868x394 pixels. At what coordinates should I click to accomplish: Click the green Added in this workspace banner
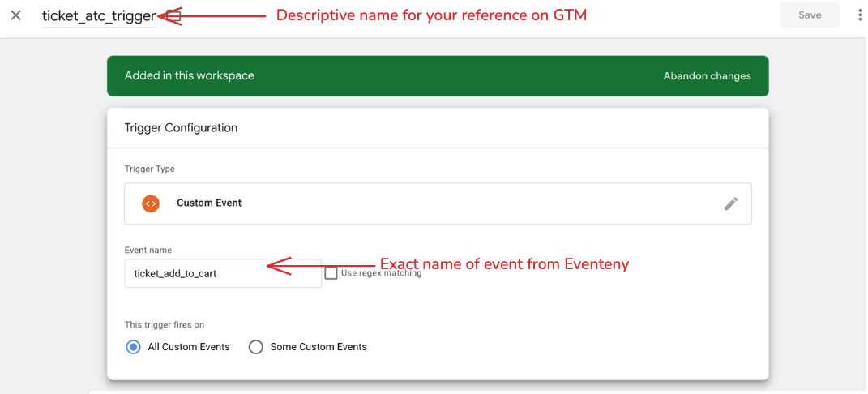(438, 76)
